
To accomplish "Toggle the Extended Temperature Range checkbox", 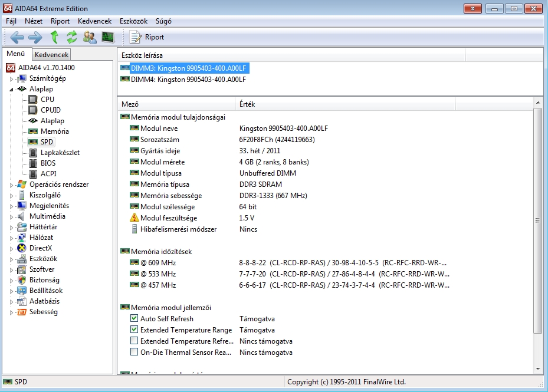I will point(134,330).
